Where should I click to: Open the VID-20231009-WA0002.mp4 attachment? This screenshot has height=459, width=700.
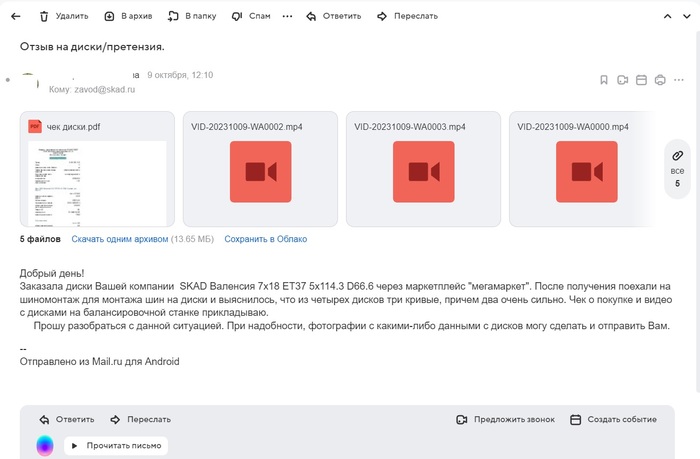click(x=260, y=169)
